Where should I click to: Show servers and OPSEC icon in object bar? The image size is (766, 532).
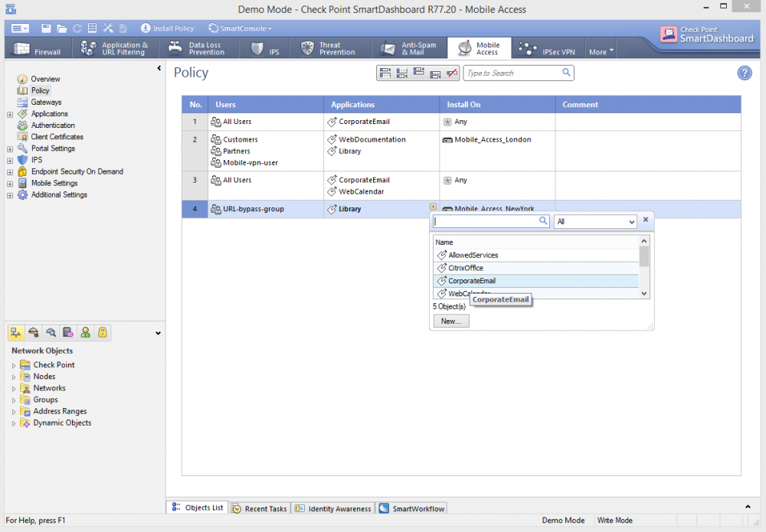pyautogui.click(x=68, y=333)
